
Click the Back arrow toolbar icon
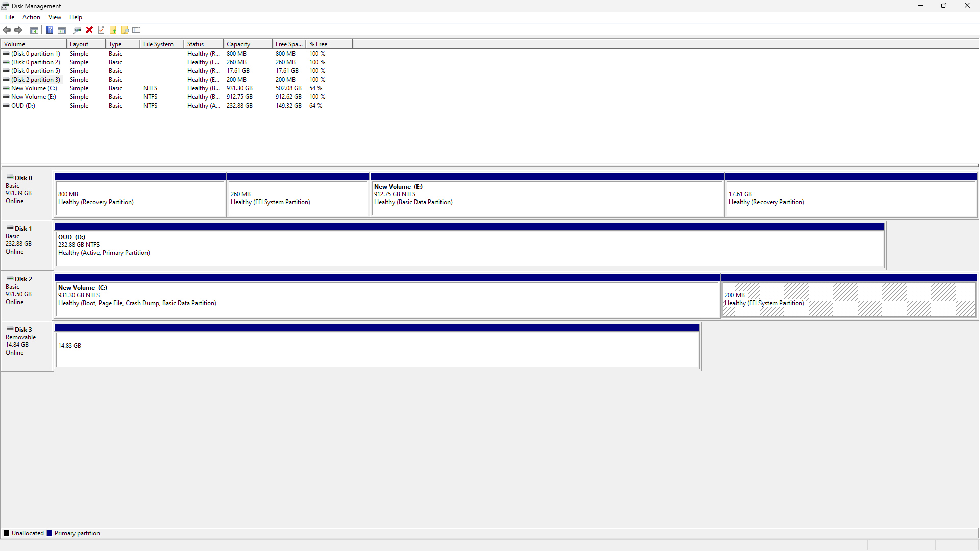pos(7,30)
